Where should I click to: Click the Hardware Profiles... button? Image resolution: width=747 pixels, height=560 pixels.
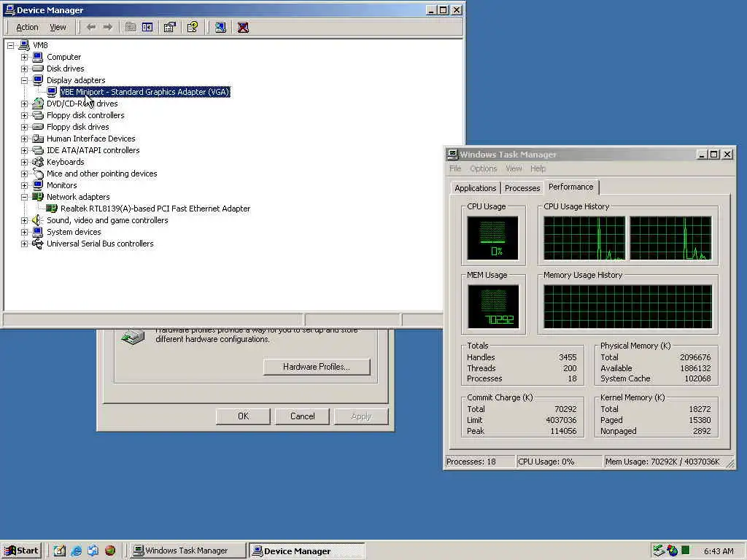[317, 367]
